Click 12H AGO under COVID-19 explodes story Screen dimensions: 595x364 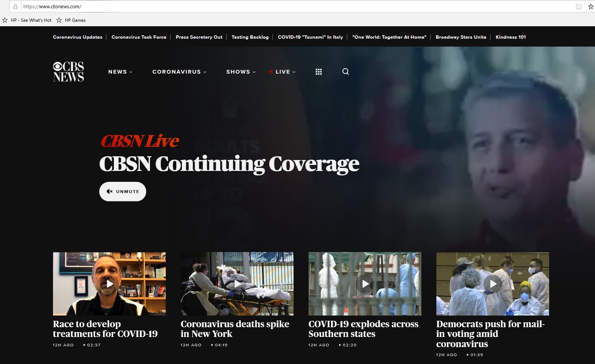click(319, 345)
